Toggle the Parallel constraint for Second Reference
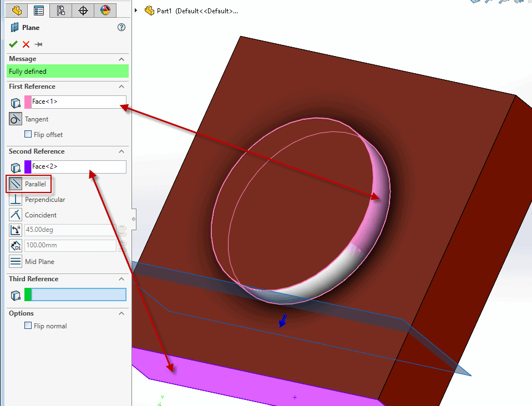This screenshot has height=406, width=532. tap(15, 183)
